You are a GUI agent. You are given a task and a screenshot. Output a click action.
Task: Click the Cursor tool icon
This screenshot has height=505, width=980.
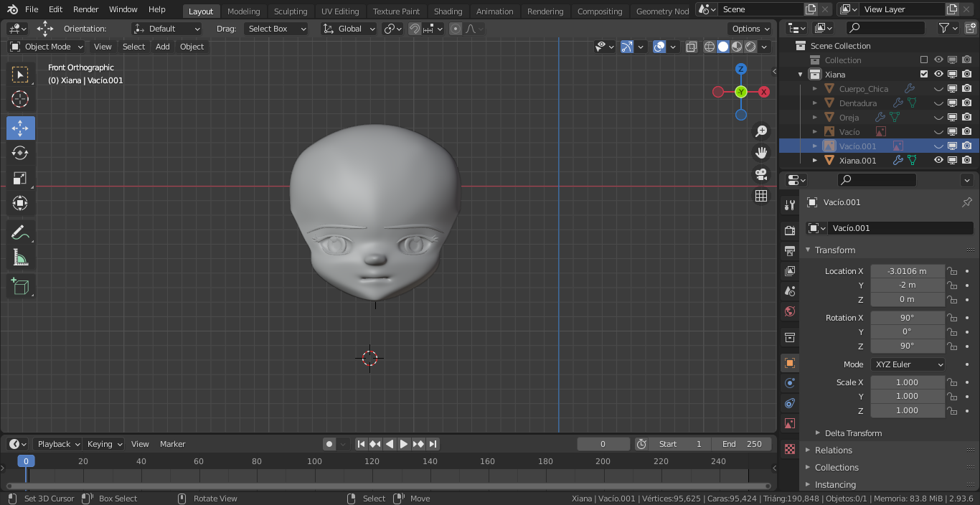pos(20,99)
